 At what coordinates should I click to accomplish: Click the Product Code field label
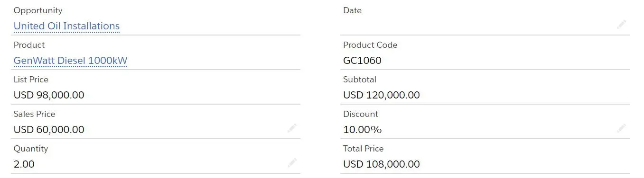[x=370, y=45]
